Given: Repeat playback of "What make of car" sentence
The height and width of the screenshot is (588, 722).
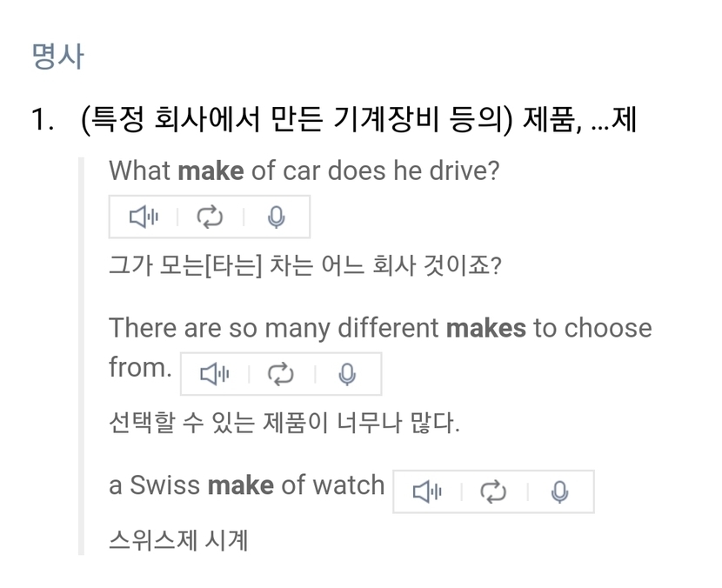Looking at the screenshot, I should [x=210, y=217].
